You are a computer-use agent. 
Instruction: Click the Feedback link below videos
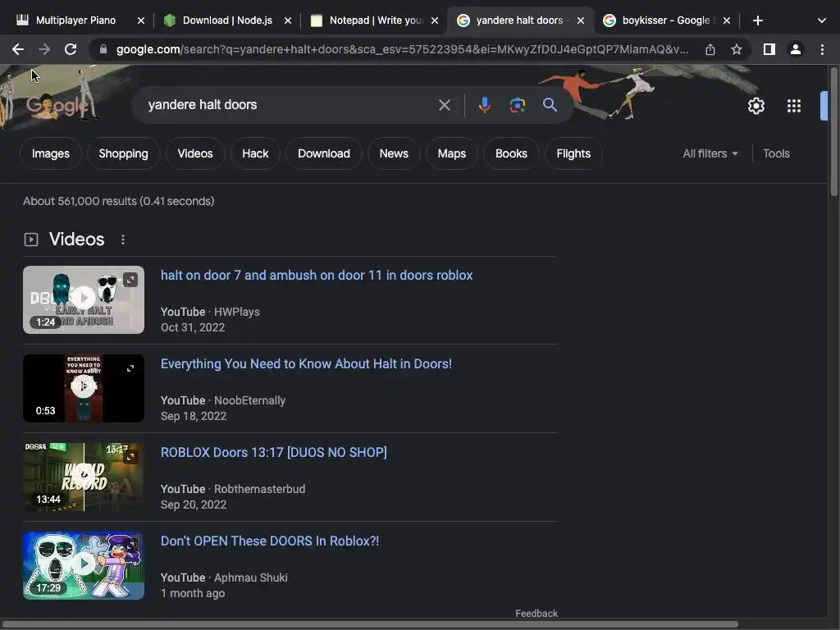coord(536,614)
